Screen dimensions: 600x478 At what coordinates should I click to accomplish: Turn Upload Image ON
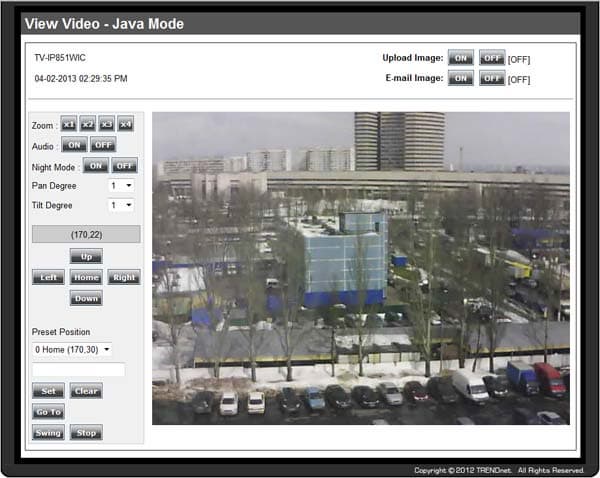tap(461, 58)
